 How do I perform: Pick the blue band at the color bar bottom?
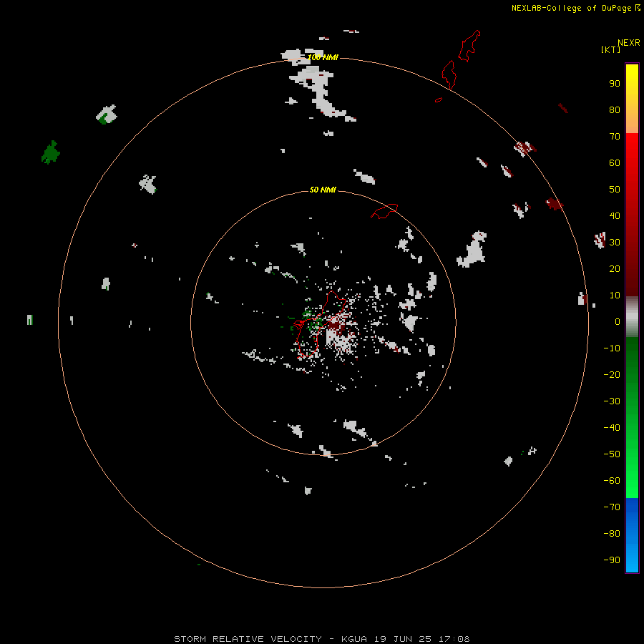tap(632, 535)
